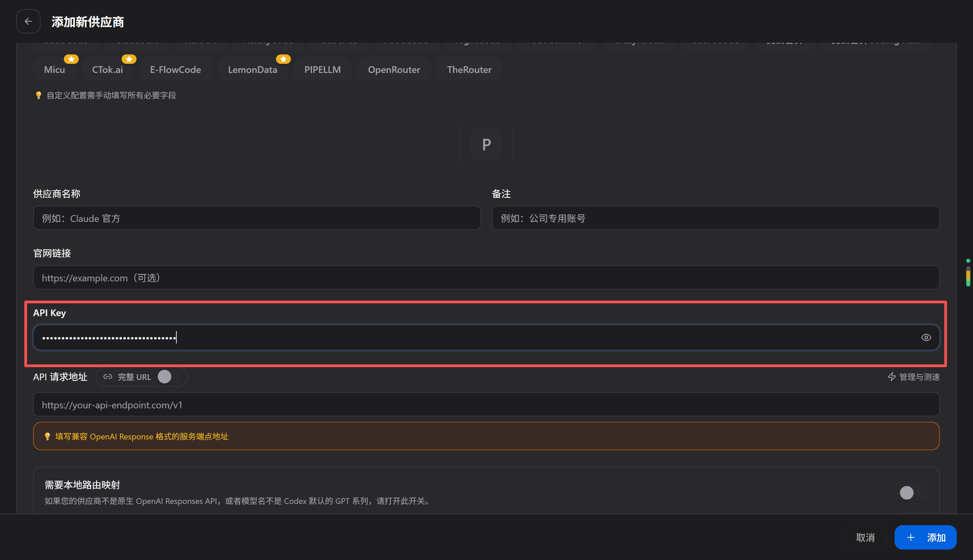Enable 需要本地路由映射 switch

(913, 493)
